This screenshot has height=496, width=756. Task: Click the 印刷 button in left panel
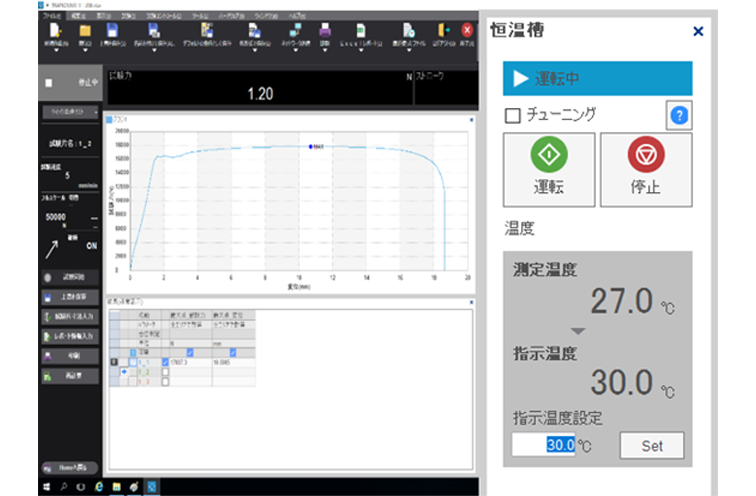click(70, 356)
